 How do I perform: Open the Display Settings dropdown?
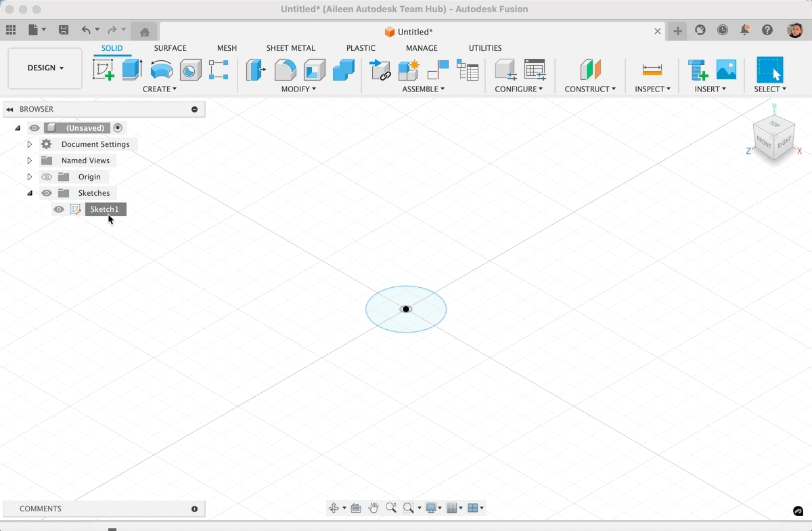point(432,507)
